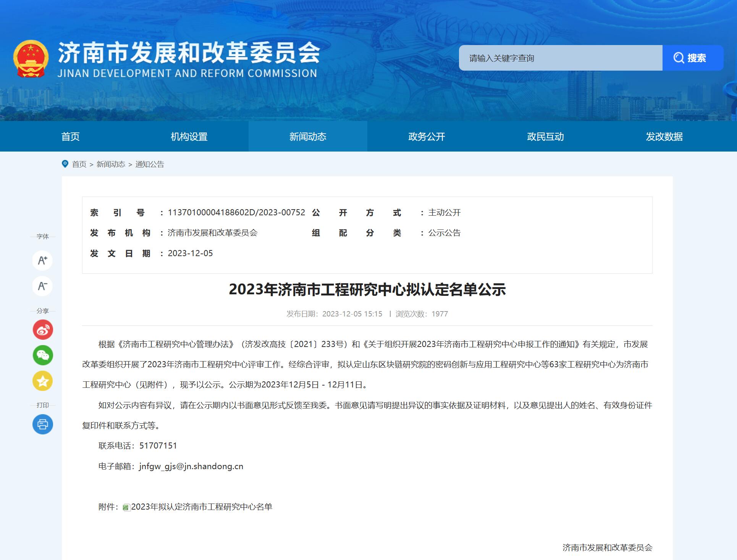Click the national emblem logo
The width and height of the screenshot is (737, 560).
pyautogui.click(x=31, y=59)
